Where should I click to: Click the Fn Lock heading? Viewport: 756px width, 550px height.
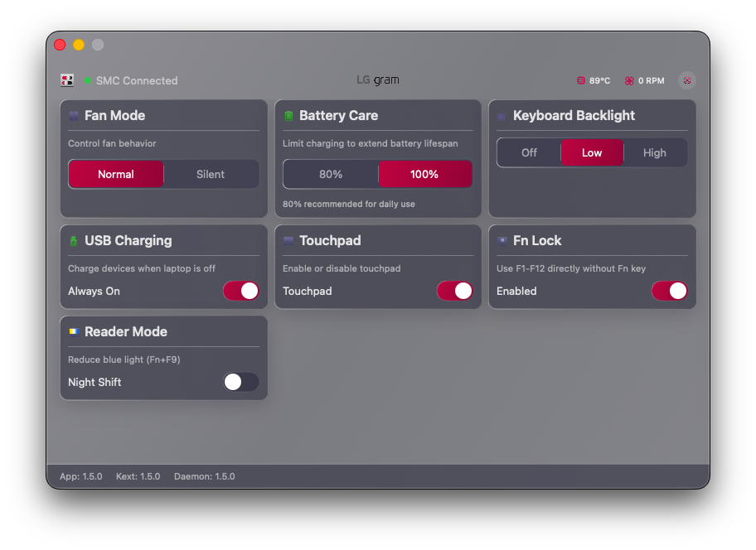(537, 240)
